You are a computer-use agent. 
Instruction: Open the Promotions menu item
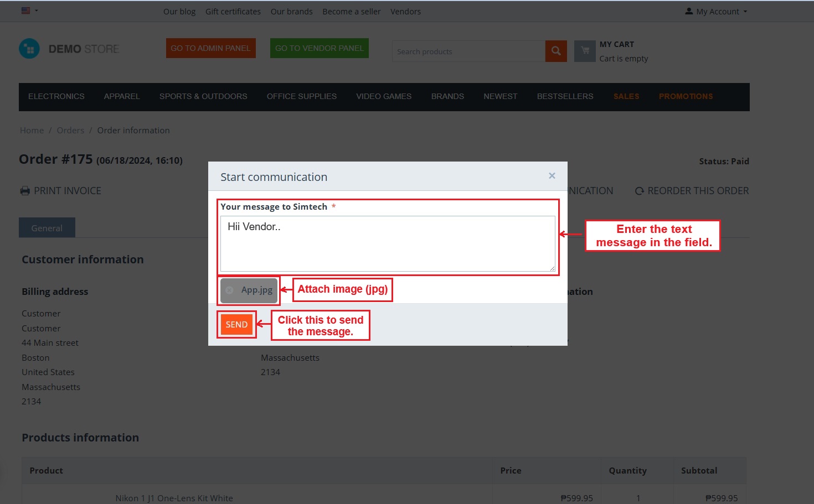click(686, 96)
